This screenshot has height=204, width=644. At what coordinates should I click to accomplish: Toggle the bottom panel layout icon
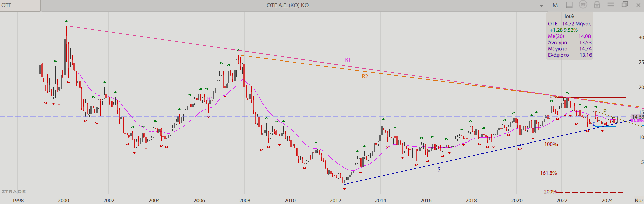click(569, 5)
